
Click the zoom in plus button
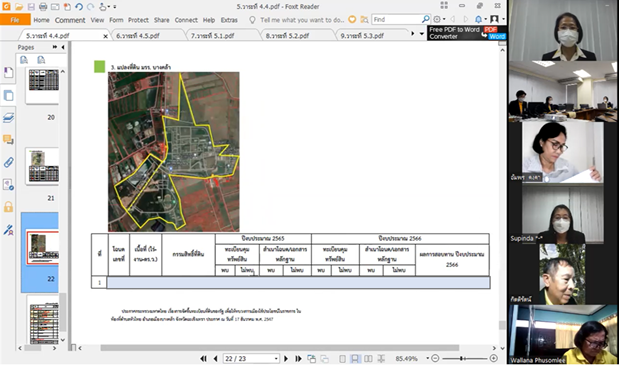pyautogui.click(x=493, y=358)
